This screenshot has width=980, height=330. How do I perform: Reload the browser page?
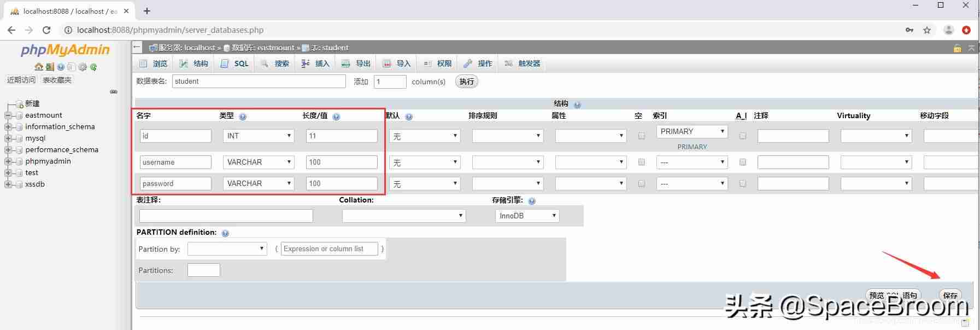click(x=46, y=30)
